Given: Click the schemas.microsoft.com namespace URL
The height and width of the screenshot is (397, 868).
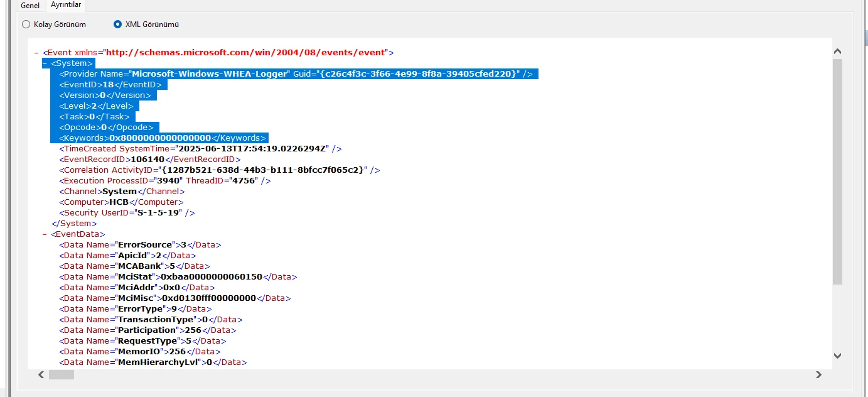Looking at the screenshot, I should [245, 53].
